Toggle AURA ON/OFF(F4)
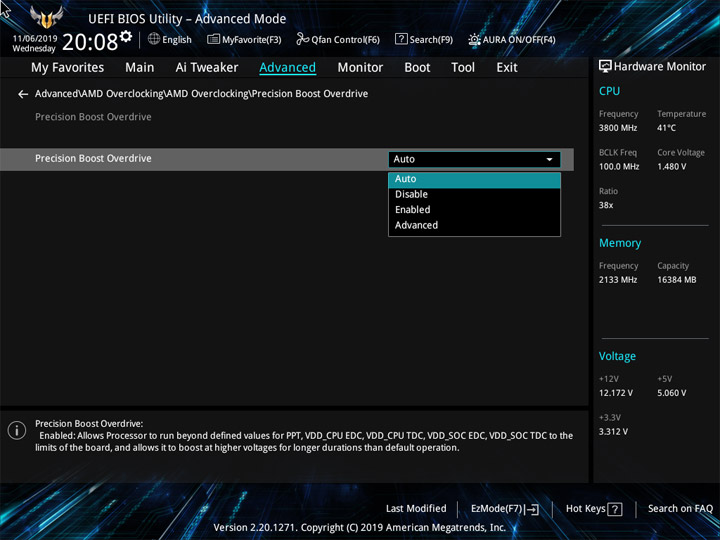Viewport: 720px width, 540px height. [512, 39]
